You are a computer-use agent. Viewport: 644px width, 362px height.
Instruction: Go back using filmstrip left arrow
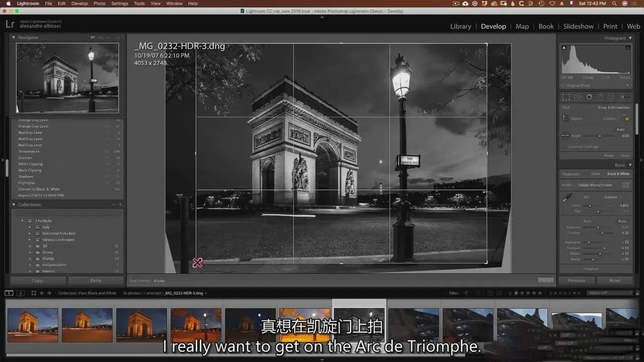pyautogui.click(x=42, y=293)
